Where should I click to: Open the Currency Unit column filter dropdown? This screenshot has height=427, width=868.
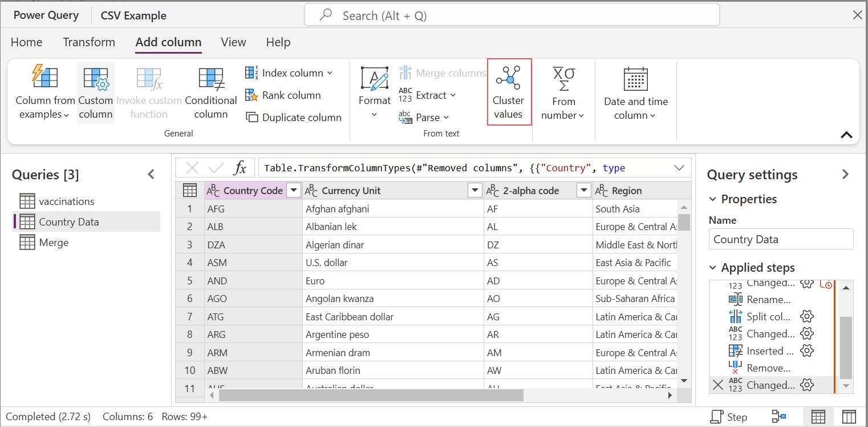click(x=474, y=191)
